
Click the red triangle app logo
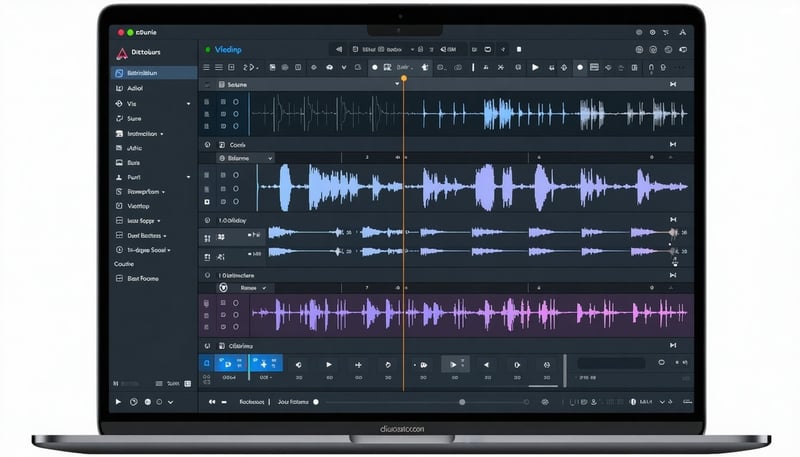121,53
